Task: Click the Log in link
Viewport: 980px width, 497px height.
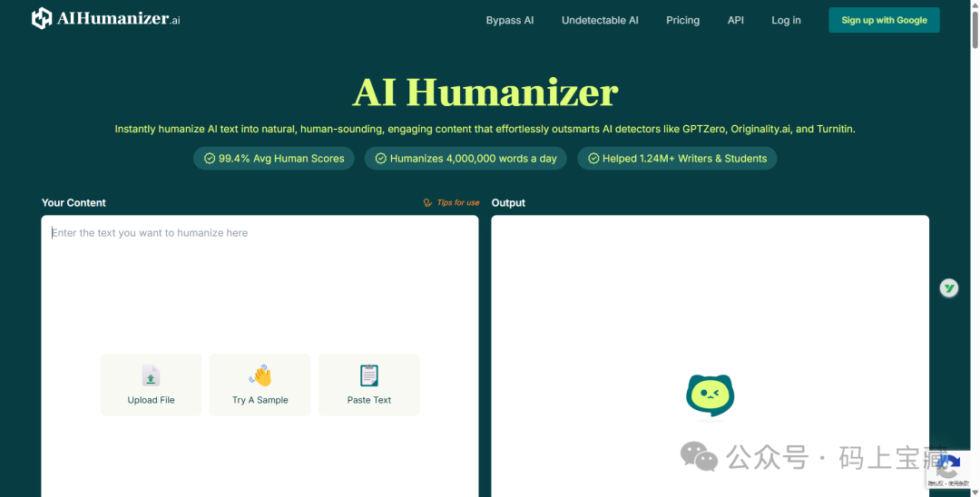Action: click(786, 20)
